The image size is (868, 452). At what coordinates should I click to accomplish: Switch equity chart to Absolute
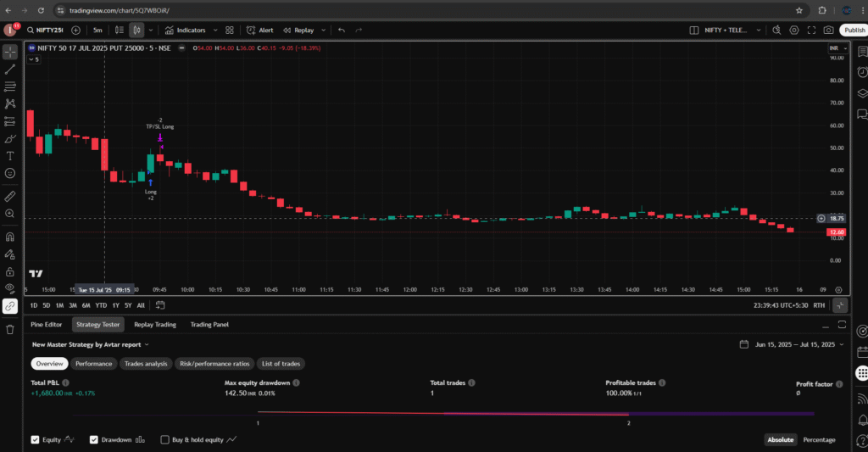780,440
